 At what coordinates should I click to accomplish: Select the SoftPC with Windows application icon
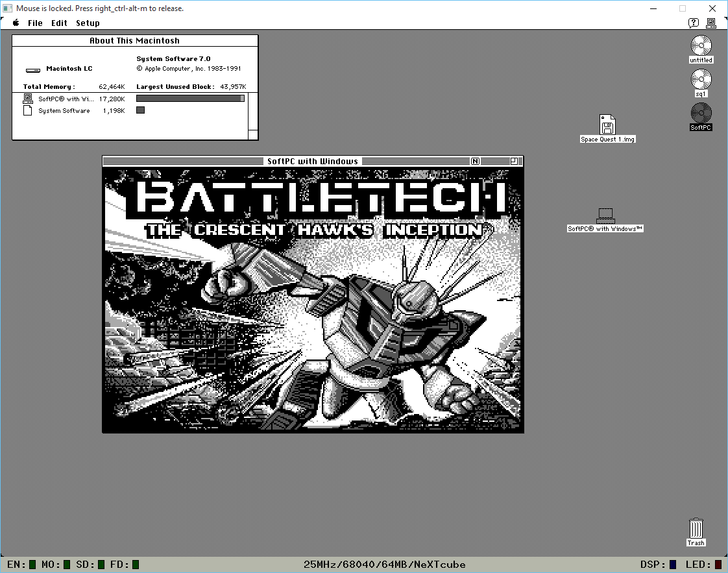pos(605,215)
